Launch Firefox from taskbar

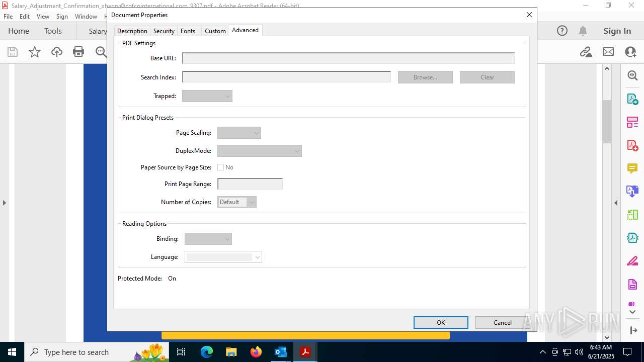(256, 352)
